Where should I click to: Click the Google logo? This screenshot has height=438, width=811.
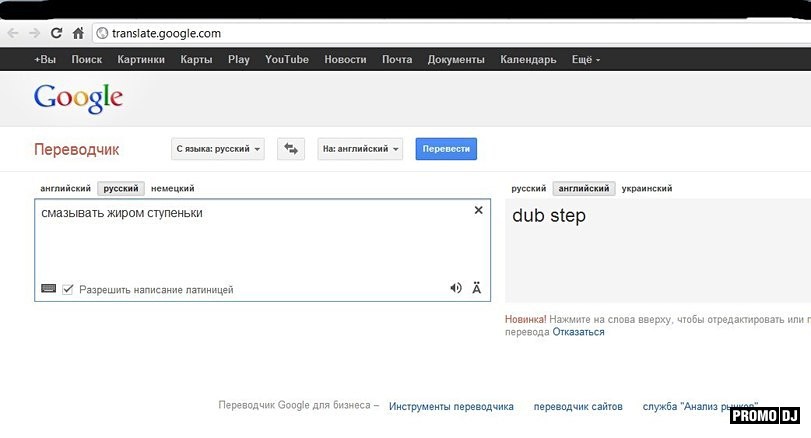(x=78, y=98)
